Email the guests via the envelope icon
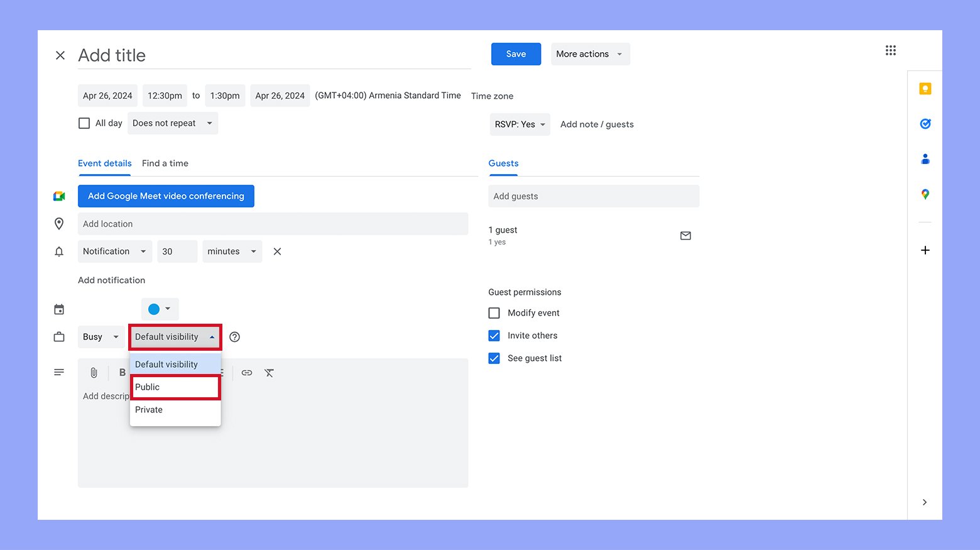The width and height of the screenshot is (980, 550). (x=685, y=235)
